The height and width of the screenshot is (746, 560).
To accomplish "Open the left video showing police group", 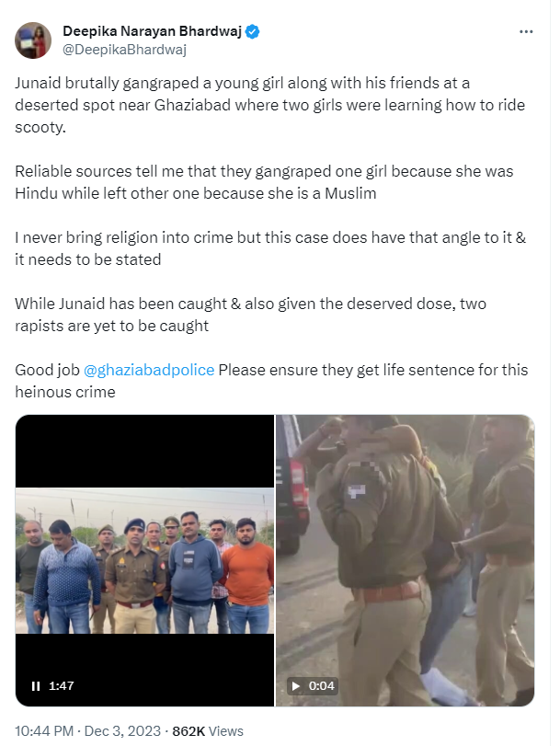I will tap(144, 560).
